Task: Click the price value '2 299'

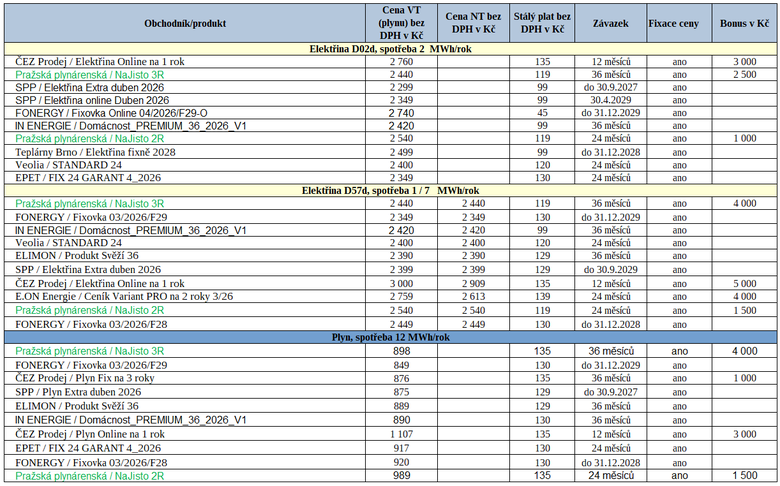Action: point(401,87)
